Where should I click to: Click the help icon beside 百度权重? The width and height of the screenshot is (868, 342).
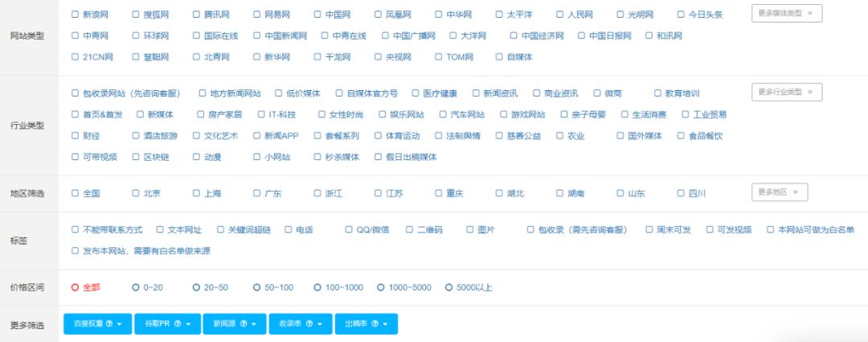click(x=109, y=323)
